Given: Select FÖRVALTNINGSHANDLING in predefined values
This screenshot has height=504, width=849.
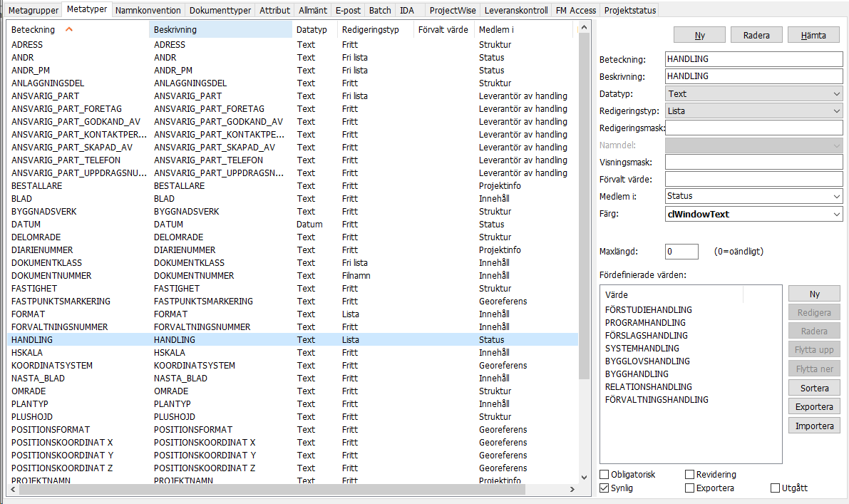Looking at the screenshot, I should point(657,400).
